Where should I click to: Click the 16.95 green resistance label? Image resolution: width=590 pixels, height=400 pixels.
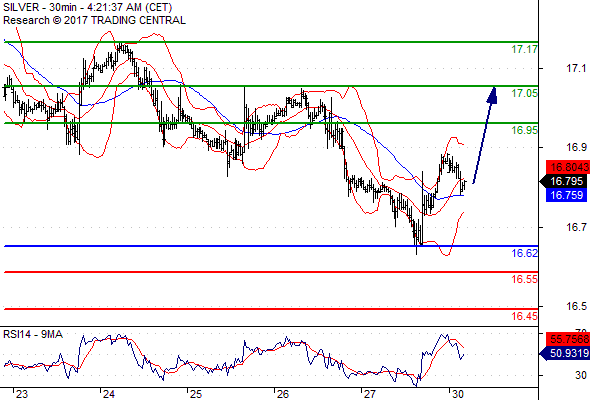[525, 130]
